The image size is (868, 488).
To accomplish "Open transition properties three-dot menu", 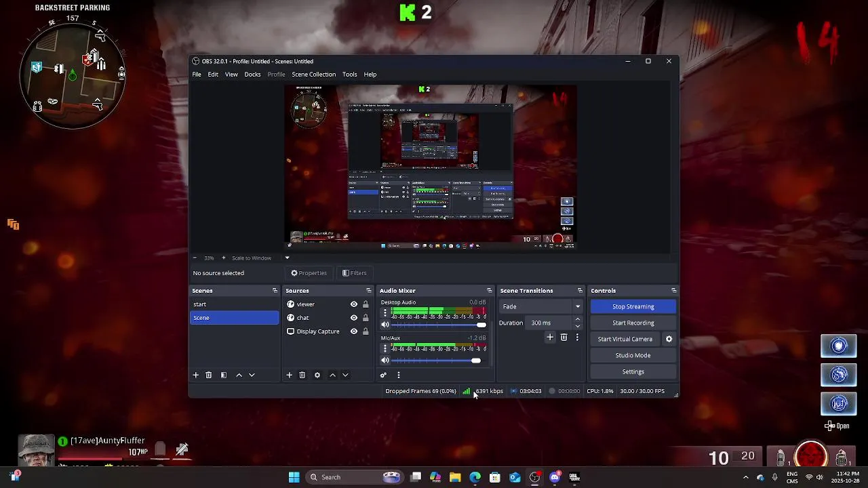I will [x=577, y=337].
